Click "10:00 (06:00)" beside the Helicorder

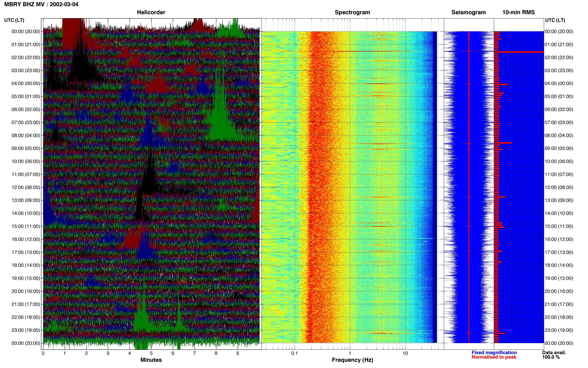(26, 161)
